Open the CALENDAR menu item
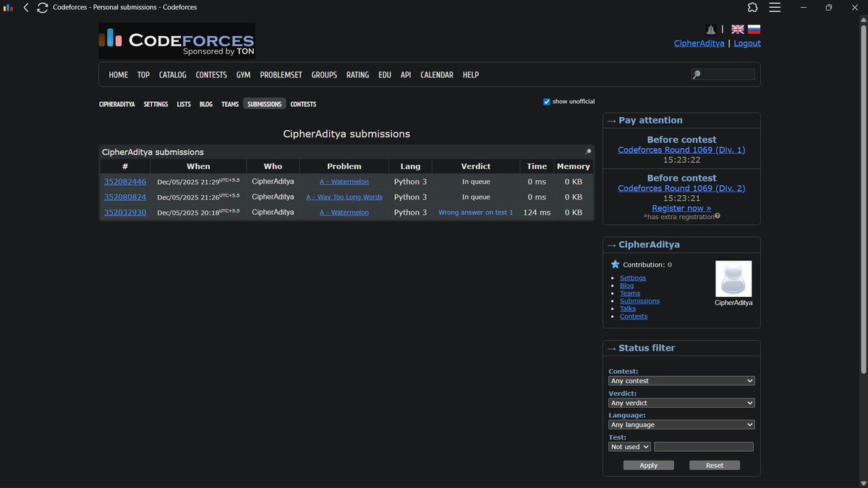 pyautogui.click(x=437, y=75)
